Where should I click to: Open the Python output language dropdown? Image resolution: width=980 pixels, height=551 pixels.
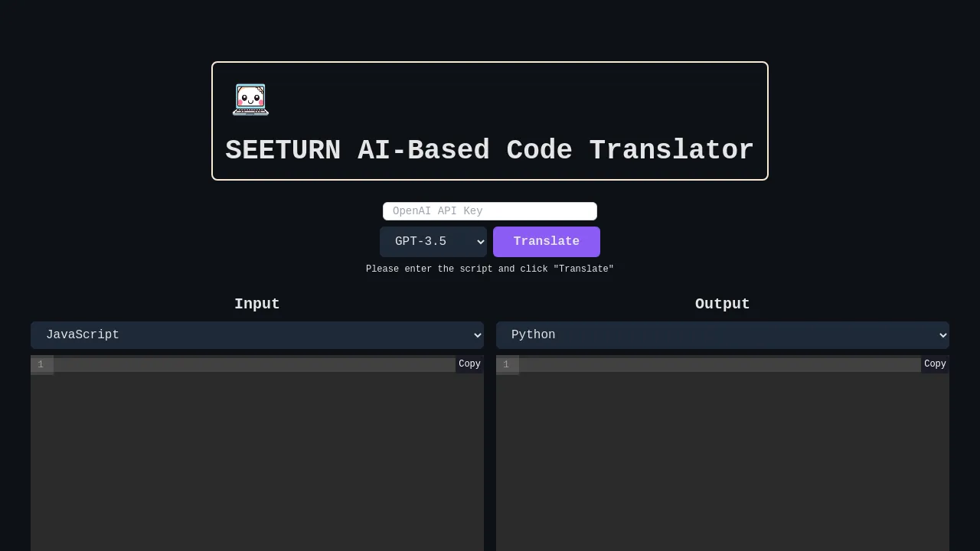[x=723, y=335]
